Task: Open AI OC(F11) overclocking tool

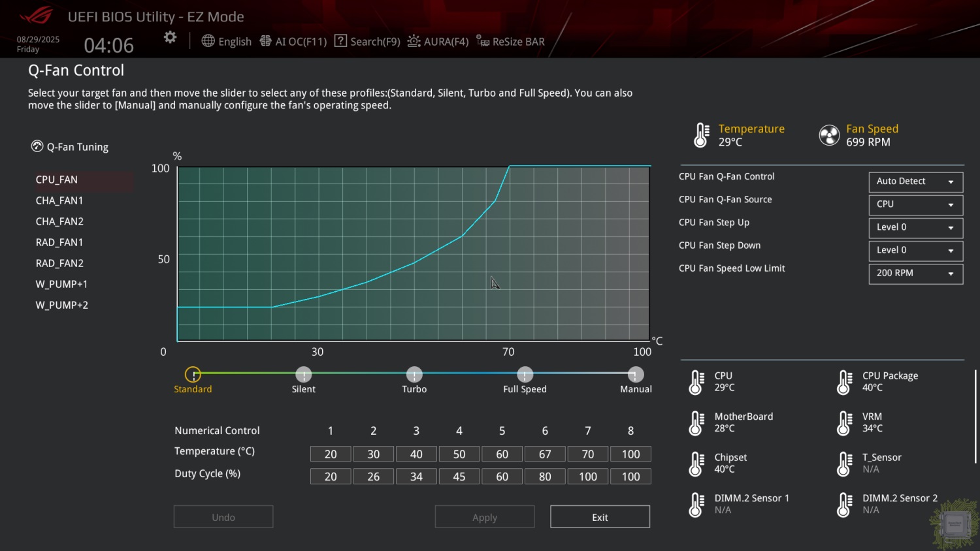Action: (x=293, y=41)
